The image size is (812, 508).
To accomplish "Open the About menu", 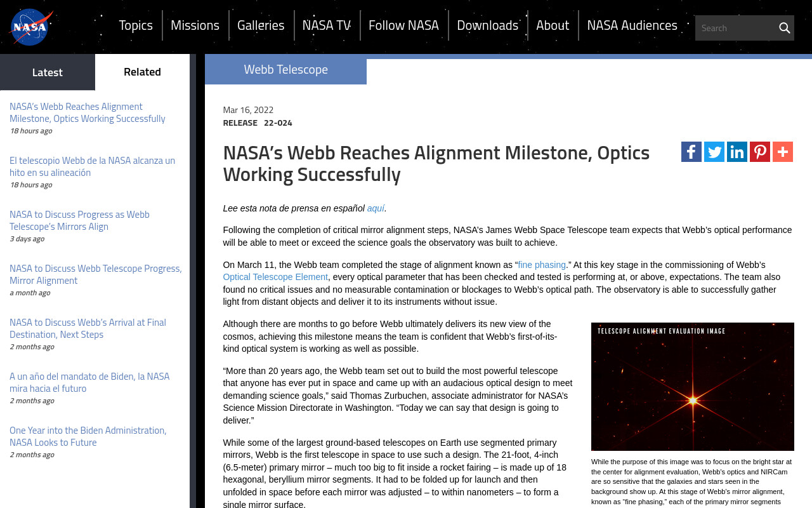I will (553, 25).
